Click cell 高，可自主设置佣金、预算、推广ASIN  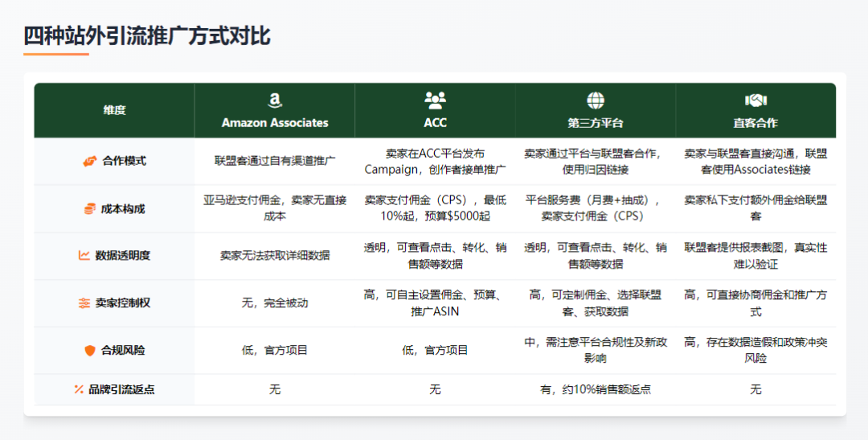[x=435, y=303]
